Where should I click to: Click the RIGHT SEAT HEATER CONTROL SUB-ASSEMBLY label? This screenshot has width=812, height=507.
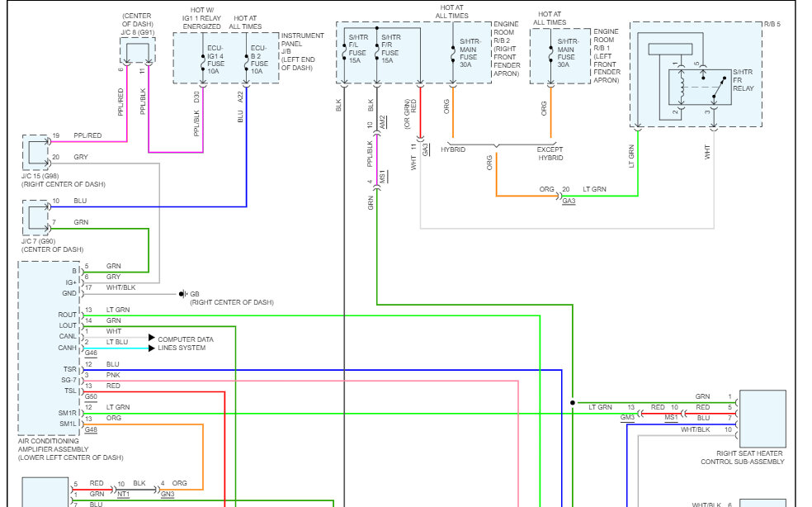[x=743, y=457]
